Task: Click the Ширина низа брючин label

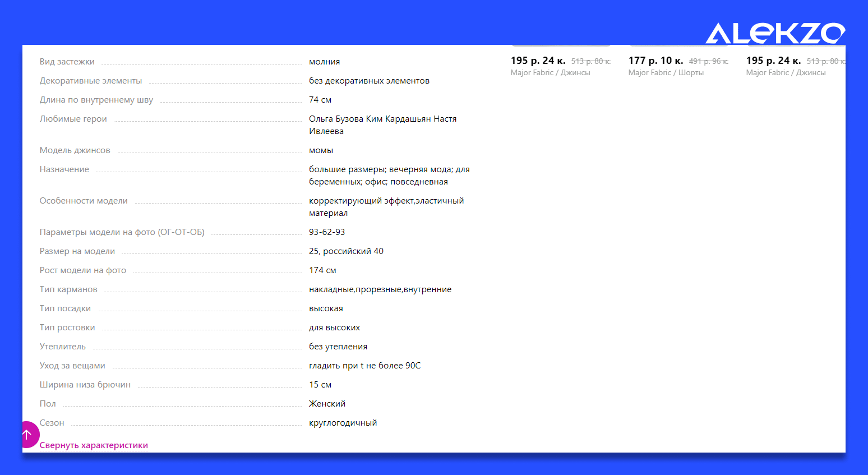Action: tap(85, 385)
